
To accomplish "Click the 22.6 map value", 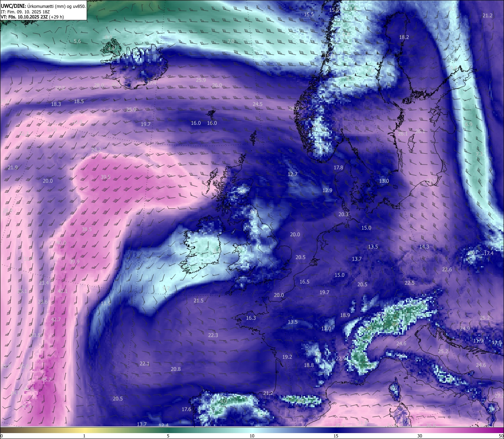I will (447, 270).
